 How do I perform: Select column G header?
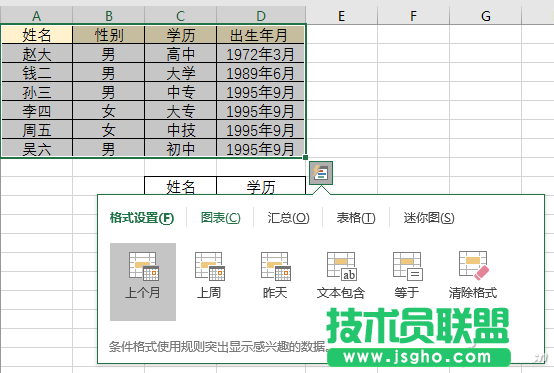click(x=486, y=16)
